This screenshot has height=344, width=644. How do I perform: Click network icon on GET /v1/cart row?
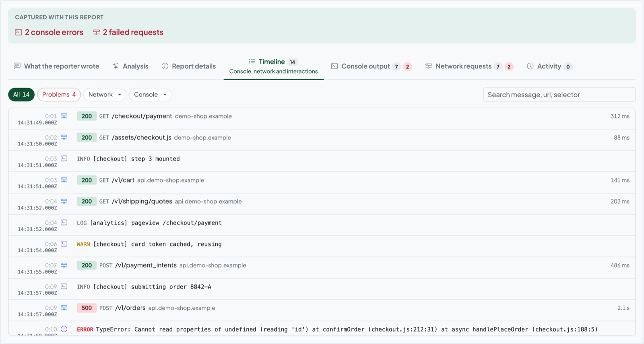point(64,180)
